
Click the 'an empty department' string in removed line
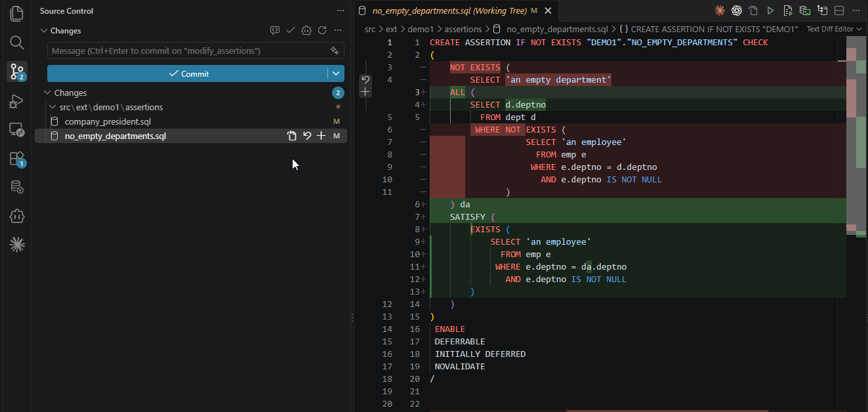[x=558, y=80]
